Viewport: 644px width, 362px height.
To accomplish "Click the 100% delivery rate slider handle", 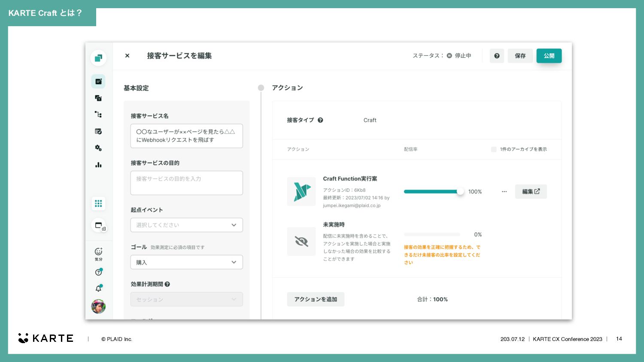I will pyautogui.click(x=460, y=192).
